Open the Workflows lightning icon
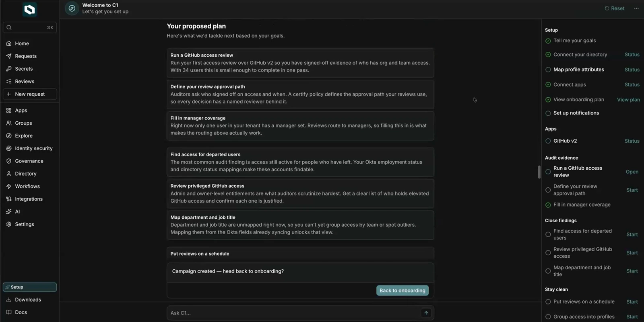Viewport: 644px width, 322px height. coord(9,186)
